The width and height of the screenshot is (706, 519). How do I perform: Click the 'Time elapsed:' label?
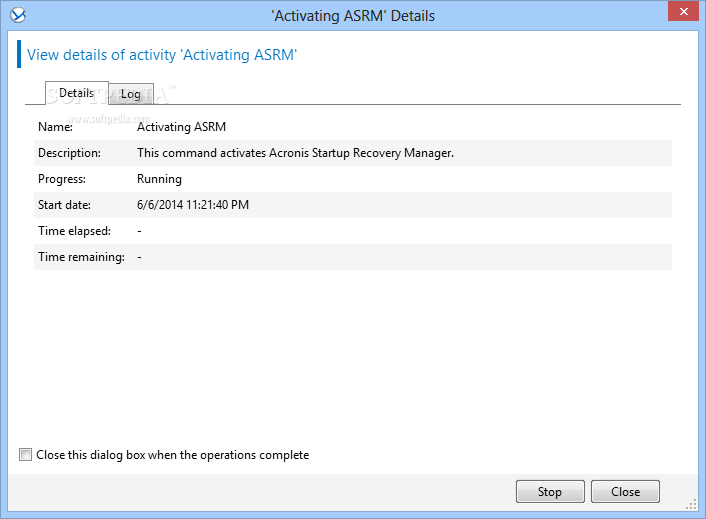74,231
